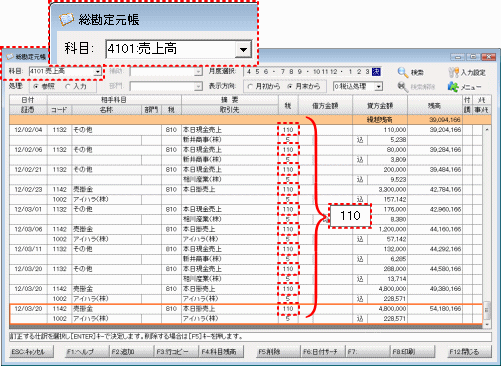
Task: Open 入力設定 tools icon
Action: (453, 72)
